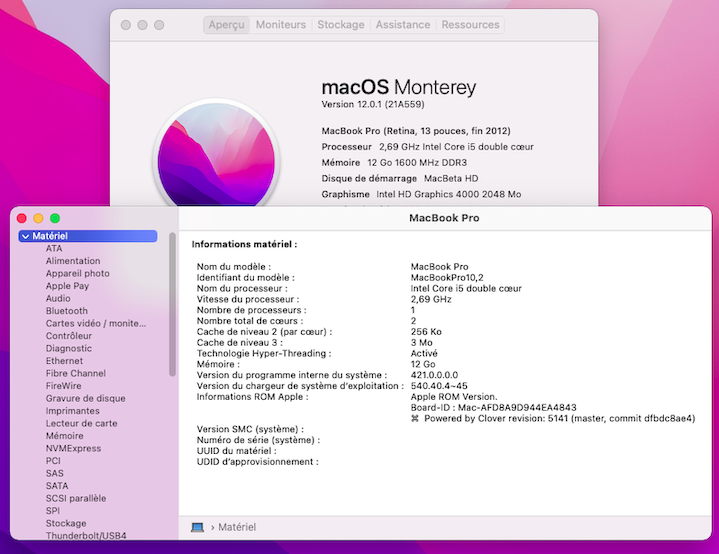Select SATA in the sidebar
This screenshot has height=554, width=719.
[x=57, y=486]
